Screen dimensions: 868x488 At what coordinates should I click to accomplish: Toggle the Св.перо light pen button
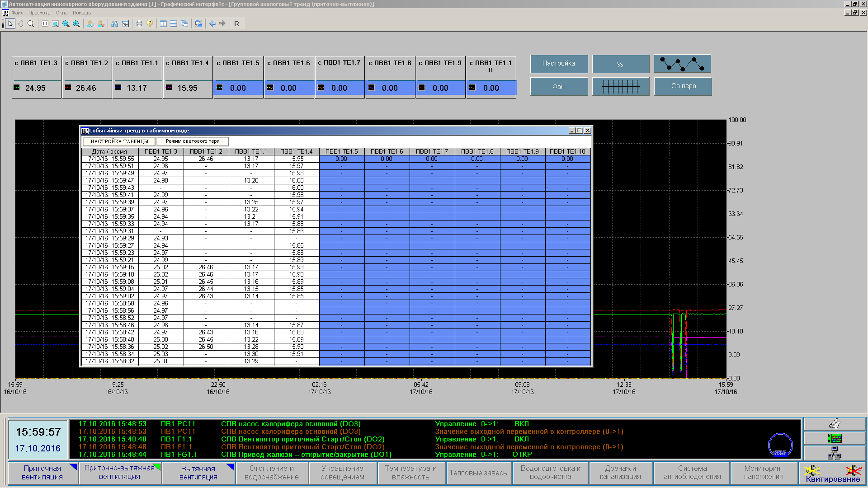pyautogui.click(x=683, y=86)
